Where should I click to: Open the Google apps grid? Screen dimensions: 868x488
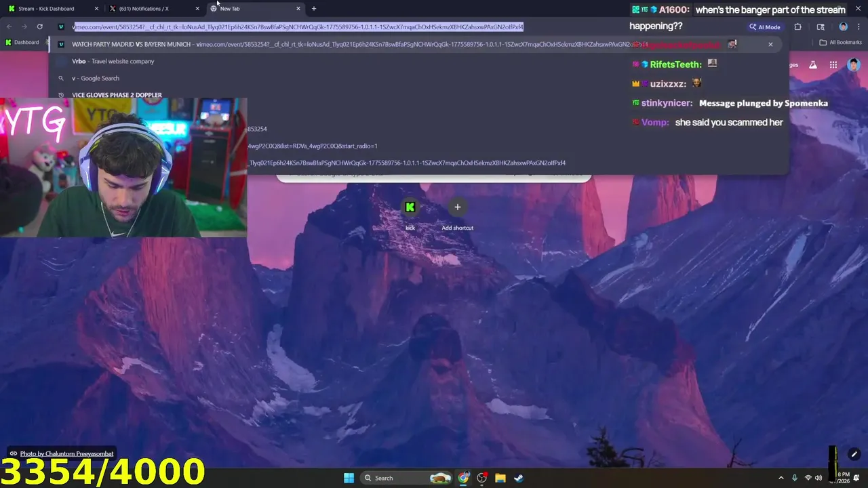(x=833, y=65)
